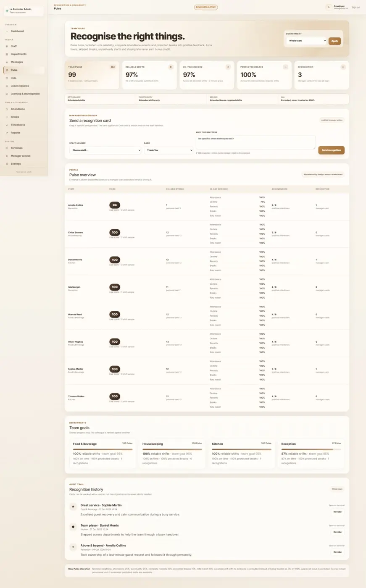The width and height of the screenshot is (366, 588).
Task: Revoke the Daniel Morris Team player card
Action: pyautogui.click(x=337, y=532)
